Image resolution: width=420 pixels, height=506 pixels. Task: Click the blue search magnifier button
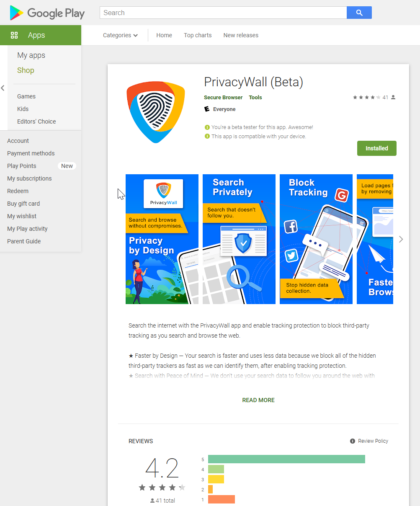[x=359, y=13]
